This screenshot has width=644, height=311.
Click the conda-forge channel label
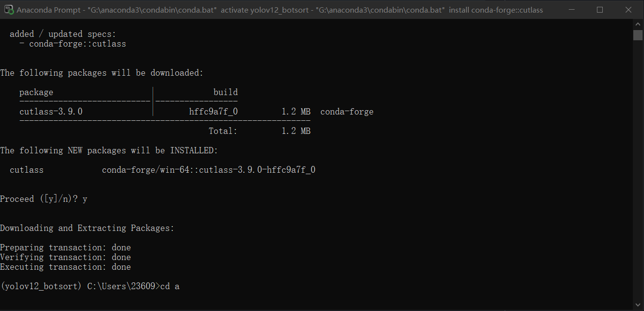click(347, 111)
